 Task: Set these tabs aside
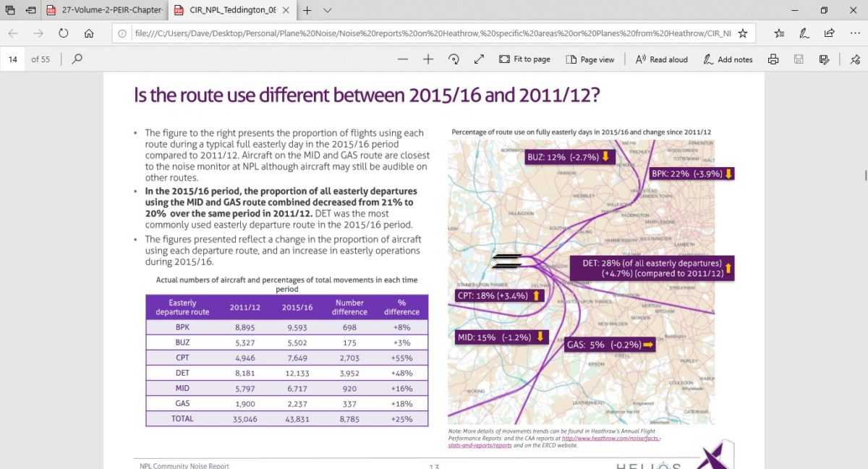(30, 11)
